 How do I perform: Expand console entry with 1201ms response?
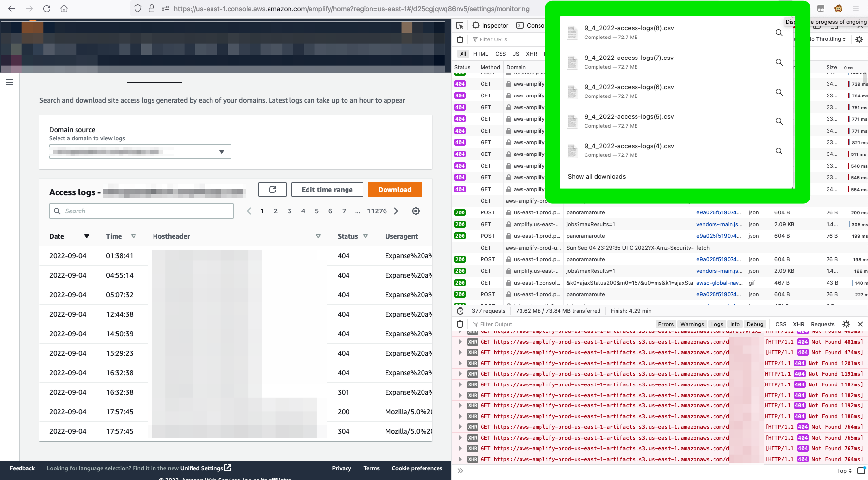click(460, 363)
